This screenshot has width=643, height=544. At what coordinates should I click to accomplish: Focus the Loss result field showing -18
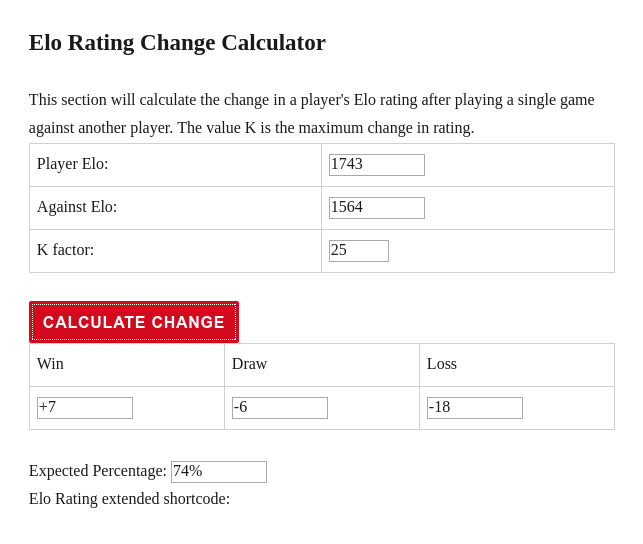[475, 408]
